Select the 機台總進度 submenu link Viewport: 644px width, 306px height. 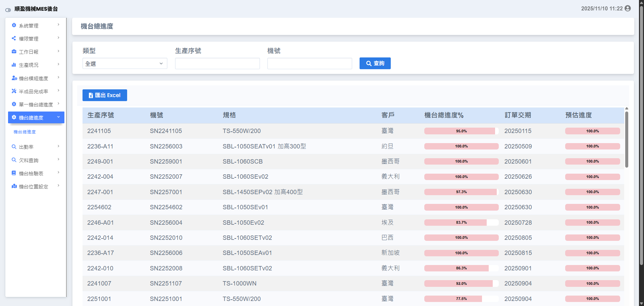(24, 132)
